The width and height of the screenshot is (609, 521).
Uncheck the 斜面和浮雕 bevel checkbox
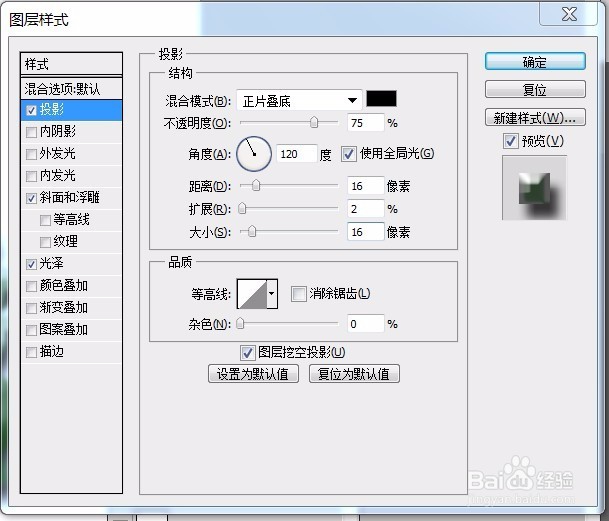click(31, 199)
